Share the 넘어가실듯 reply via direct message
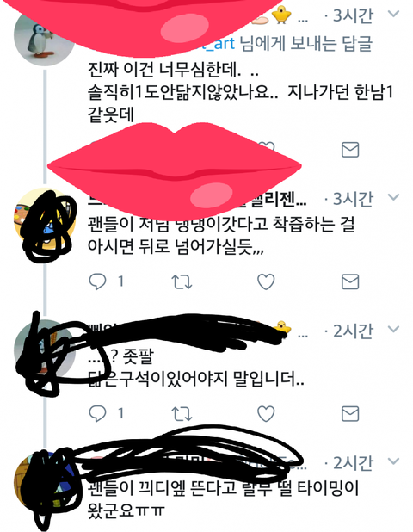The height and width of the screenshot is (532, 413). [350, 281]
